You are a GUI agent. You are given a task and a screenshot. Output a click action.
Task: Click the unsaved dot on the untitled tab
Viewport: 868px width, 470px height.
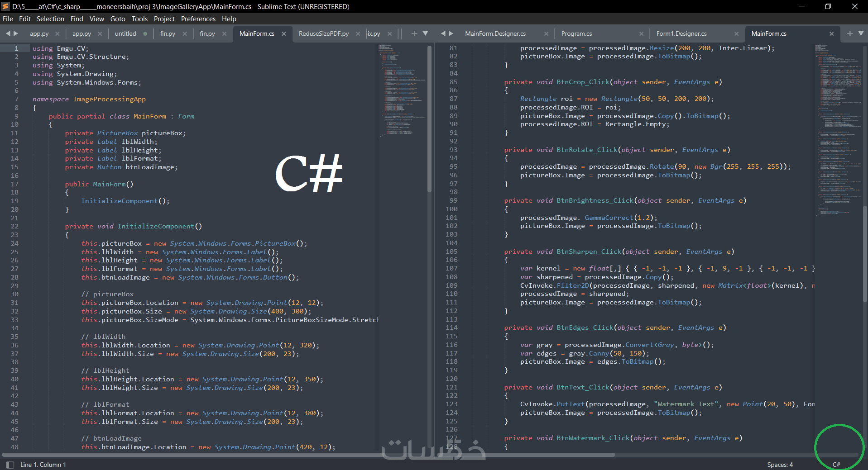click(x=145, y=33)
